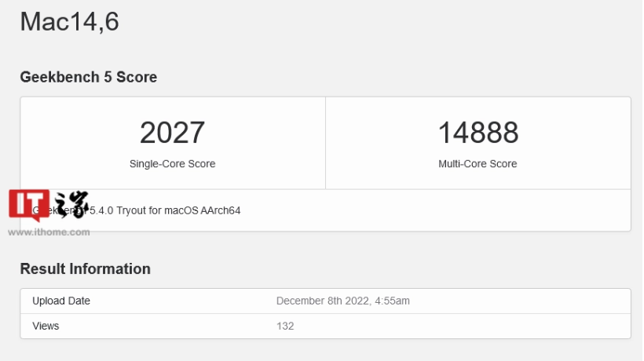This screenshot has width=644, height=361.
Task: Select the Result Information heading
Action: point(85,269)
